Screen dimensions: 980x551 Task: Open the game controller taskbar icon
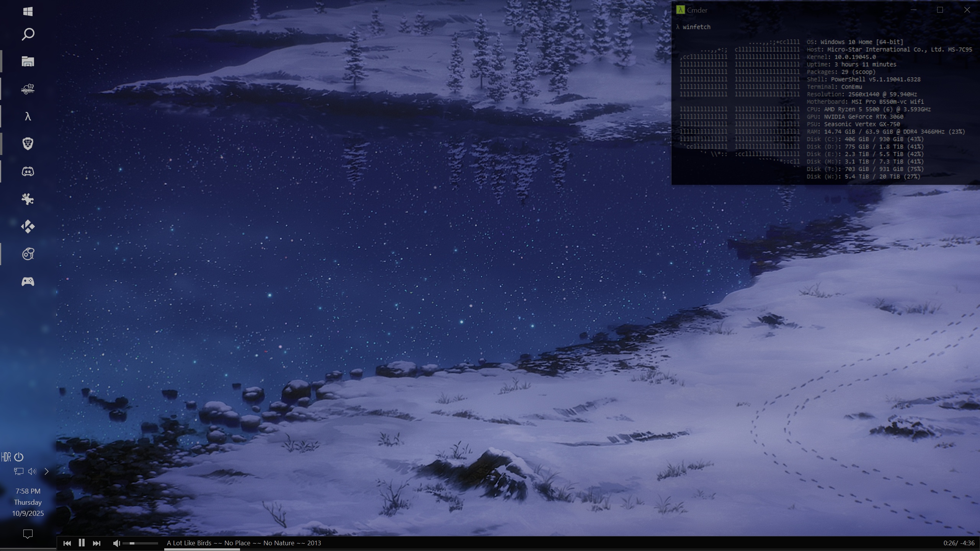[28, 282]
